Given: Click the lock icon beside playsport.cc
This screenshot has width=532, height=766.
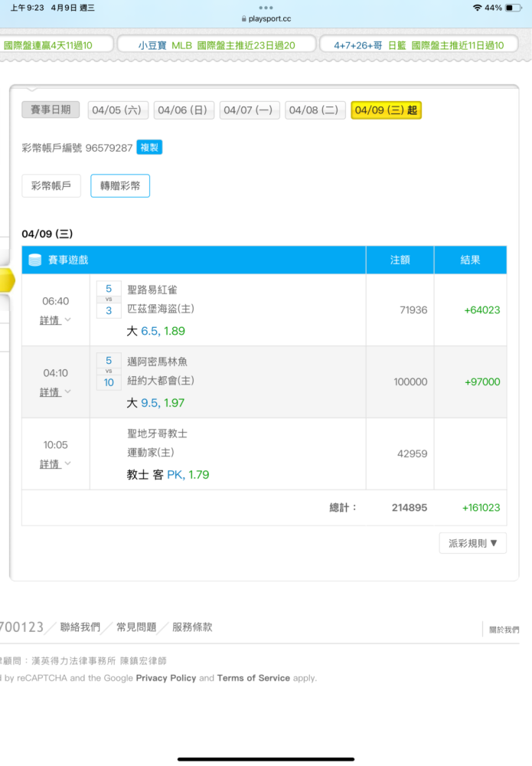Looking at the screenshot, I should [244, 19].
